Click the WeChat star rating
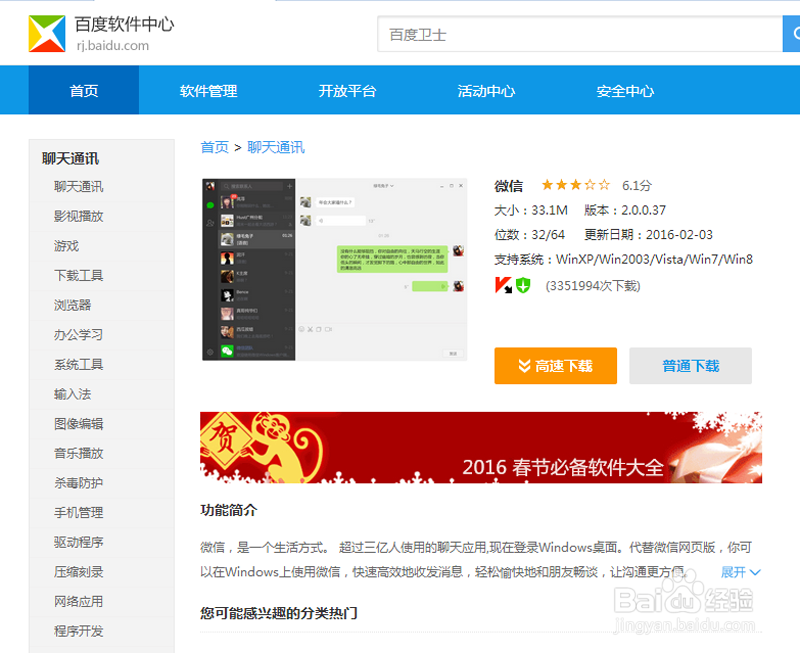800x653 pixels. click(x=576, y=185)
